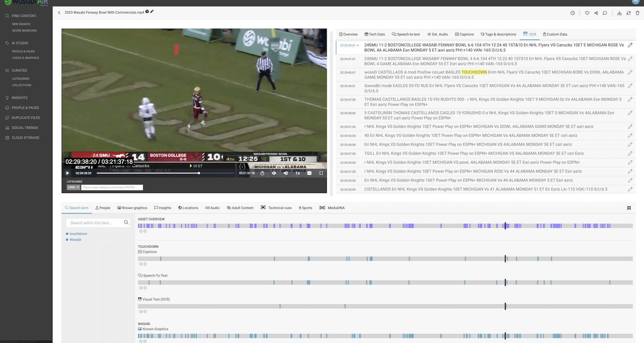Edit the OCR entry at 02:29:47:00

(x=630, y=99)
